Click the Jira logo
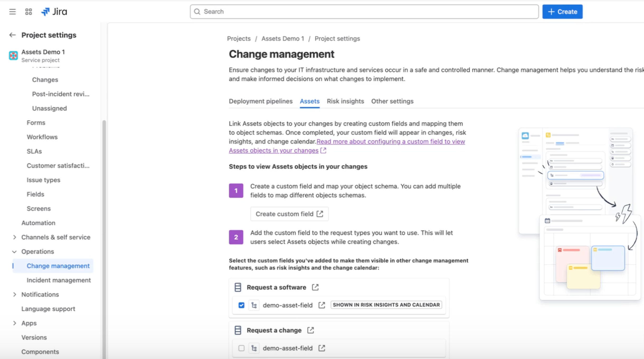Screen dimensions: 644x359 coord(54,11)
